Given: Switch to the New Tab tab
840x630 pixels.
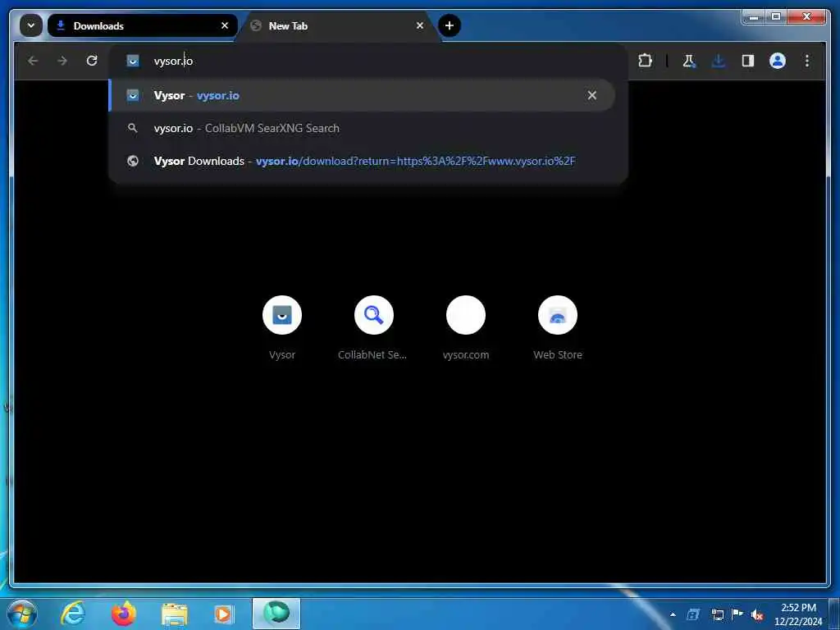Looking at the screenshot, I should [x=337, y=25].
